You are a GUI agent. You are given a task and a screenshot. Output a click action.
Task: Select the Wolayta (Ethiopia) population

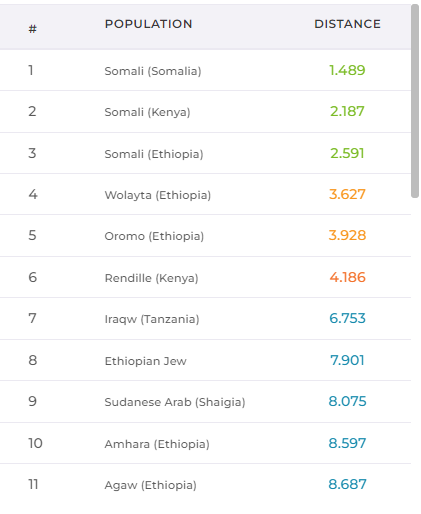(x=158, y=195)
